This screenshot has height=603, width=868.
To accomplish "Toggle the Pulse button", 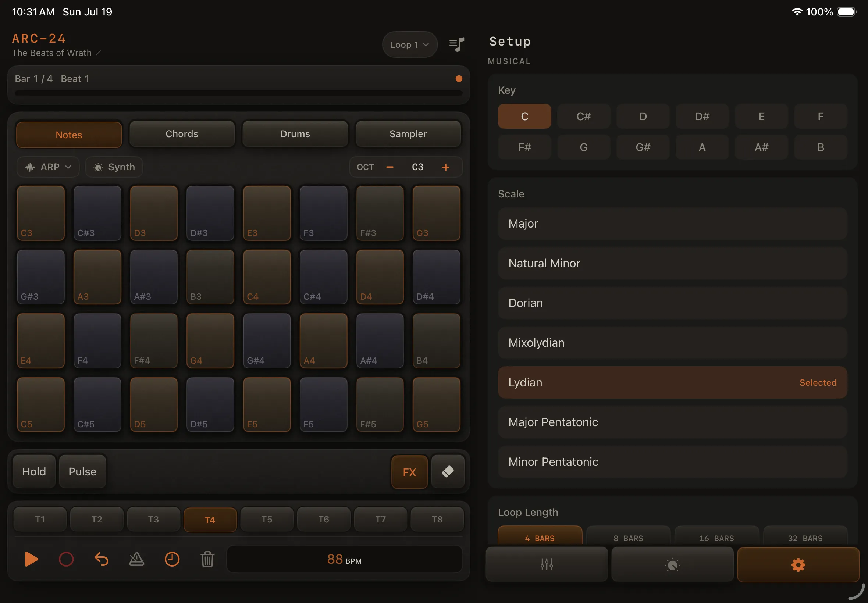I will (82, 471).
